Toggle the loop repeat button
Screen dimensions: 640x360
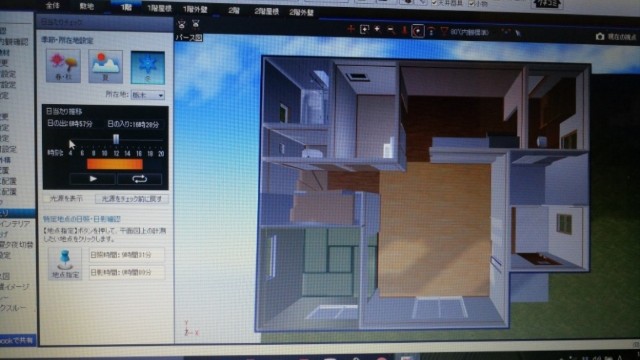[x=140, y=179]
